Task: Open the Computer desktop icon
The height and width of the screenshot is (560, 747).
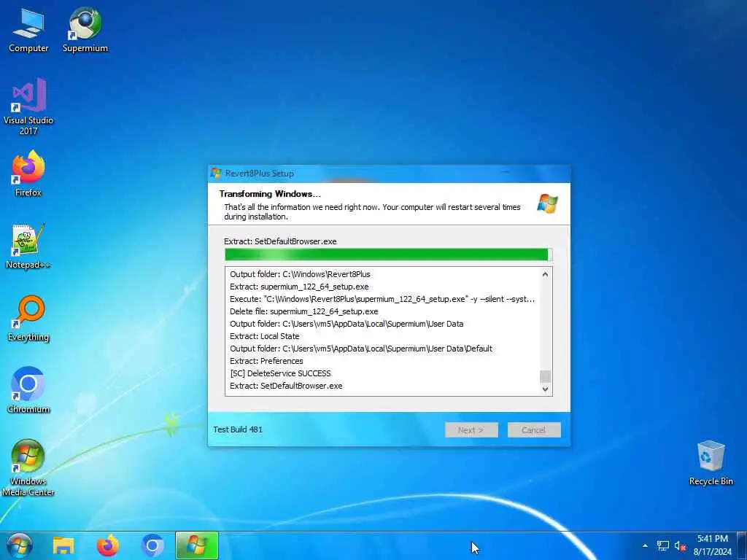Action: pyautogui.click(x=28, y=30)
